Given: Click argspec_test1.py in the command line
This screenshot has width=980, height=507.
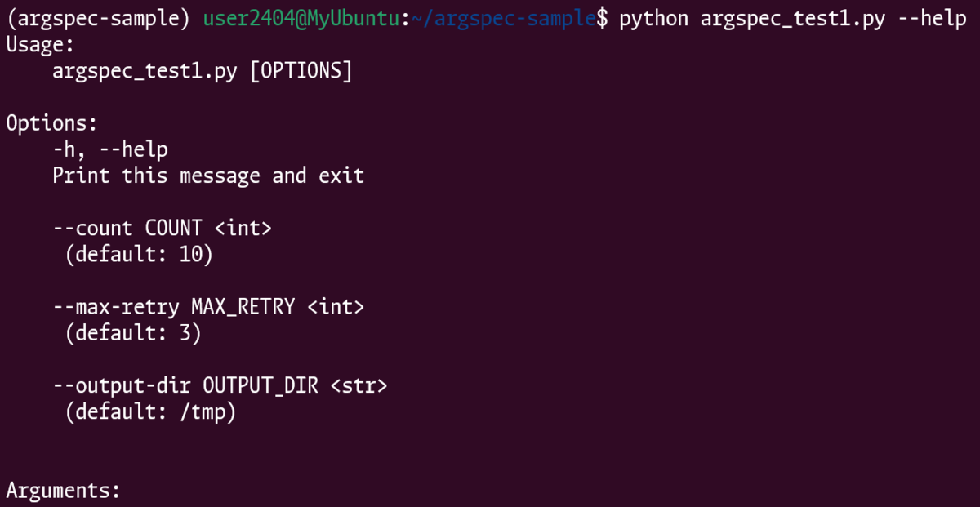Looking at the screenshot, I should pyautogui.click(x=792, y=19).
